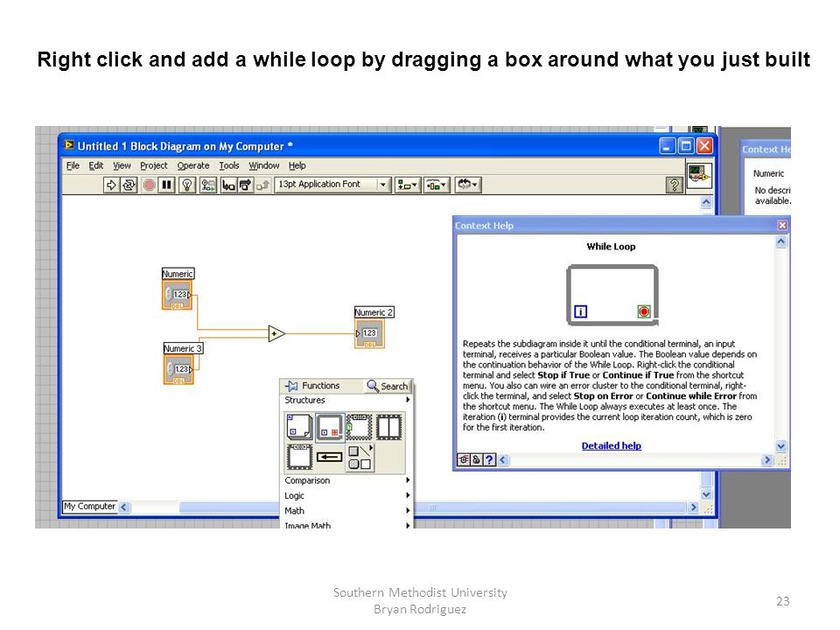Open the Reorder dropdown
840x630 pixels.
[x=467, y=185]
